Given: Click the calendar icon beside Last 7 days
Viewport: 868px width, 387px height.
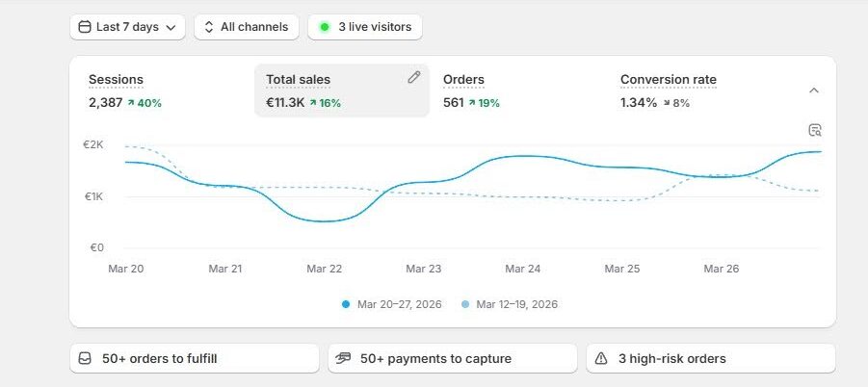Looking at the screenshot, I should click(84, 27).
